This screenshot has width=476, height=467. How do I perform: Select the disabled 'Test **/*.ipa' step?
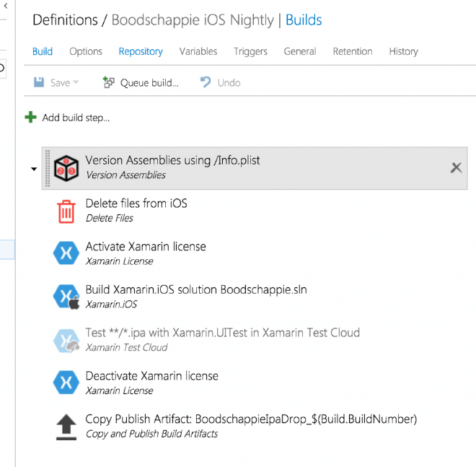coord(223,333)
